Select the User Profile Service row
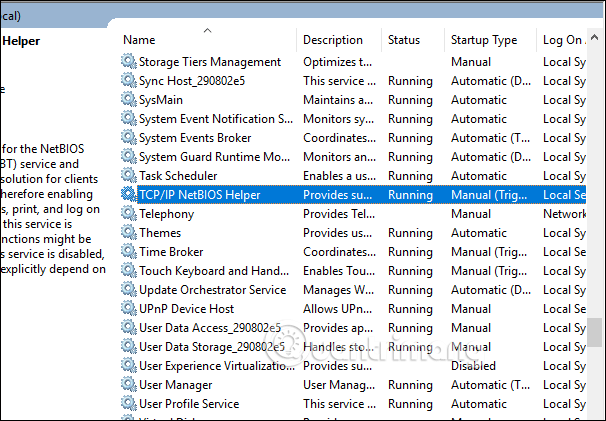Screen dimensions: 606x421 pos(189,404)
